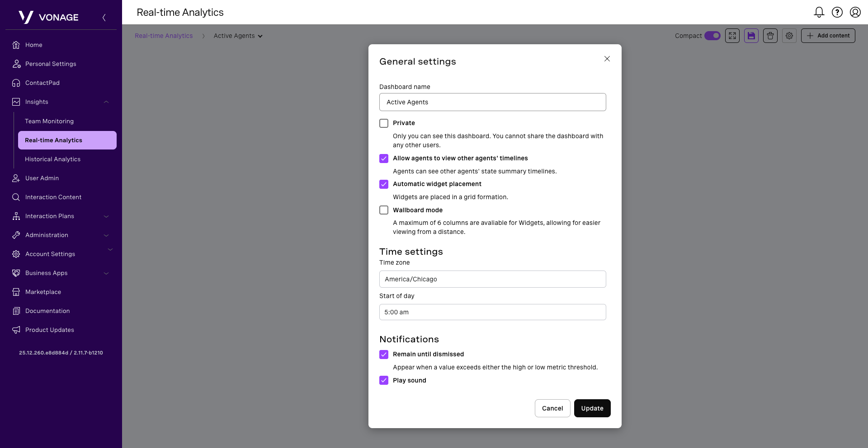Image resolution: width=868 pixels, height=448 pixels.
Task: Open the help question mark icon
Action: coord(837,12)
